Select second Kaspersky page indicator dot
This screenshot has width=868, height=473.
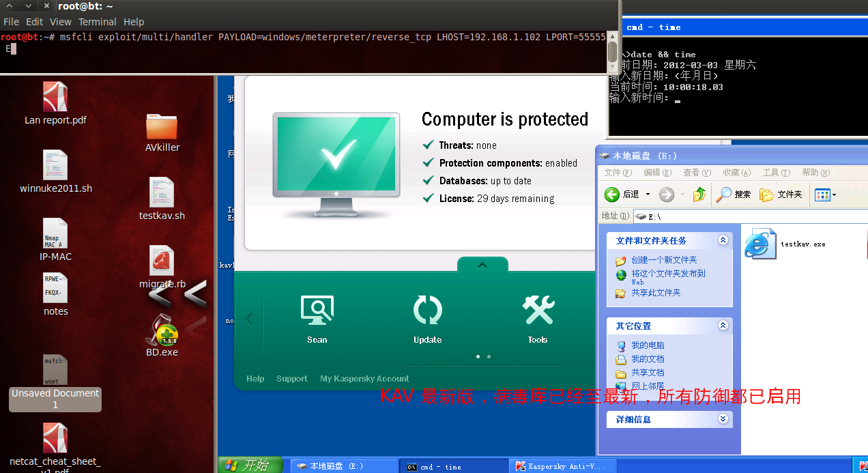tap(489, 356)
